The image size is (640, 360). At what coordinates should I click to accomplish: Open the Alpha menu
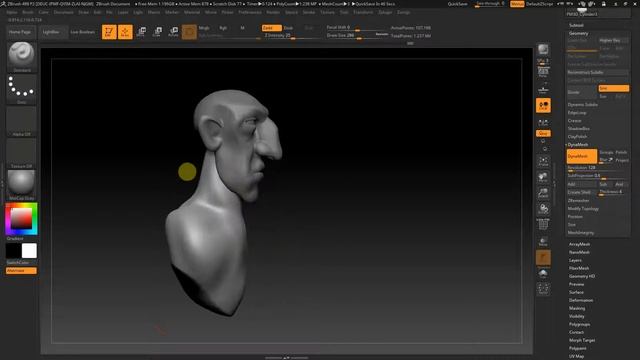tap(12, 12)
